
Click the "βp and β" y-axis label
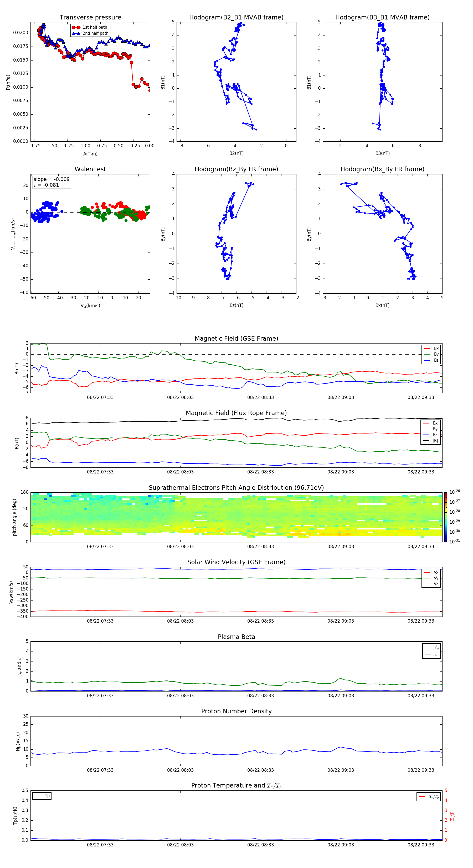tap(19, 666)
